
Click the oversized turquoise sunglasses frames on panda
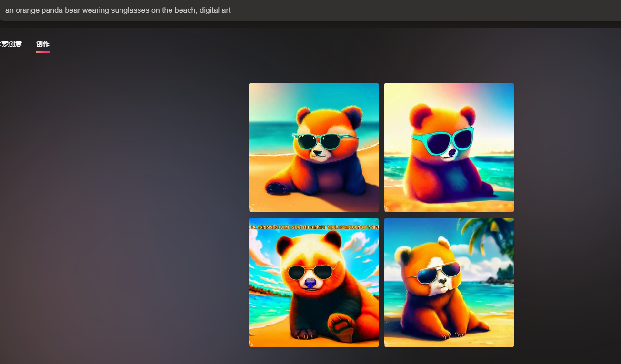coord(444,141)
